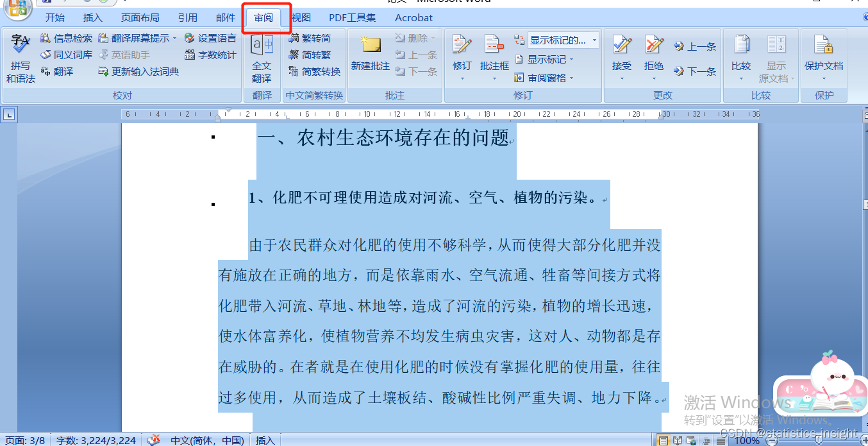Click the 比较 compare documents icon

point(741,45)
